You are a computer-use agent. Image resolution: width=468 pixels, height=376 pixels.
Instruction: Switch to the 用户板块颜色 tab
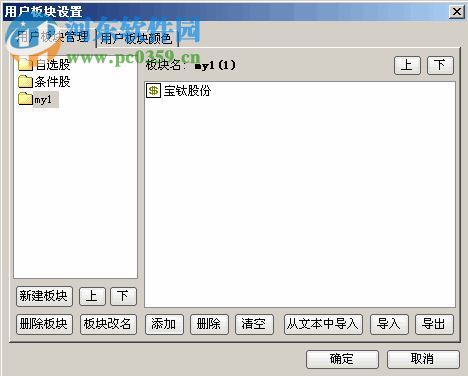coord(137,39)
